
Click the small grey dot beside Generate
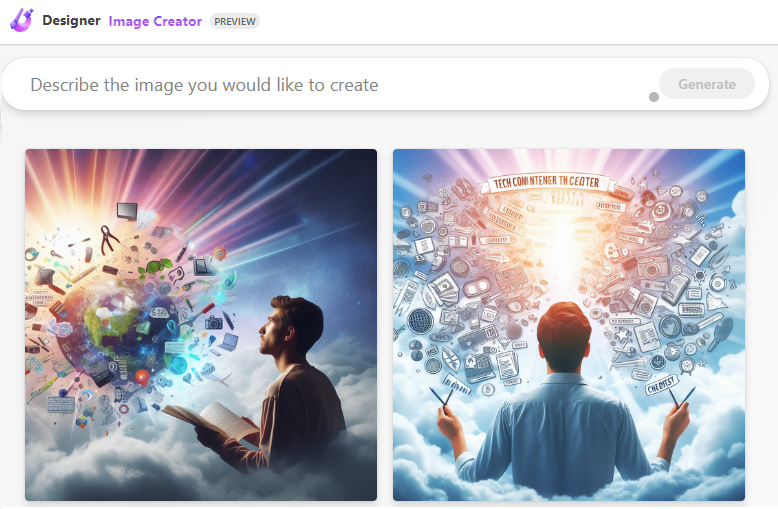(x=654, y=97)
